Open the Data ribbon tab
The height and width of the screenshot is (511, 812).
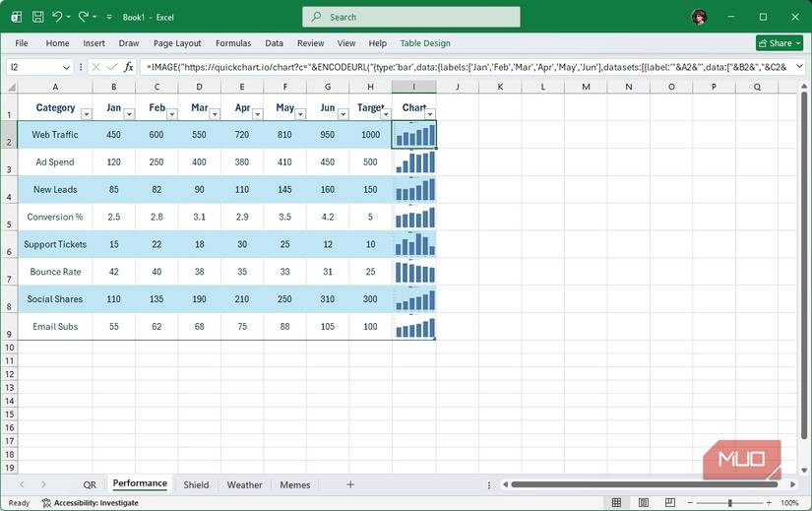tap(274, 43)
